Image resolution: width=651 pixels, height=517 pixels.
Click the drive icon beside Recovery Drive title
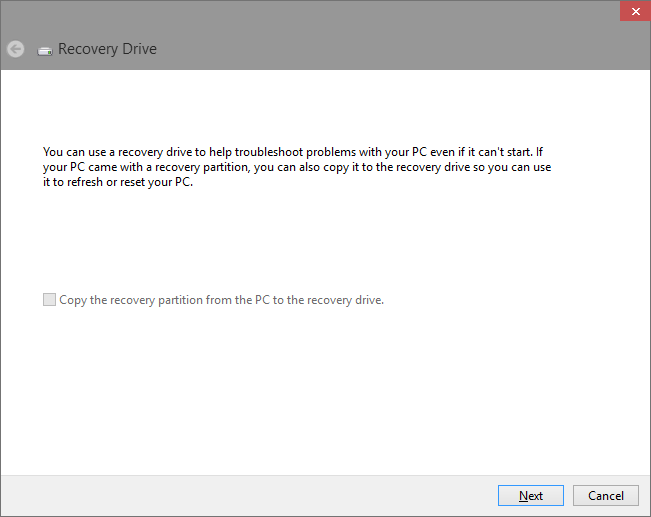coord(45,50)
